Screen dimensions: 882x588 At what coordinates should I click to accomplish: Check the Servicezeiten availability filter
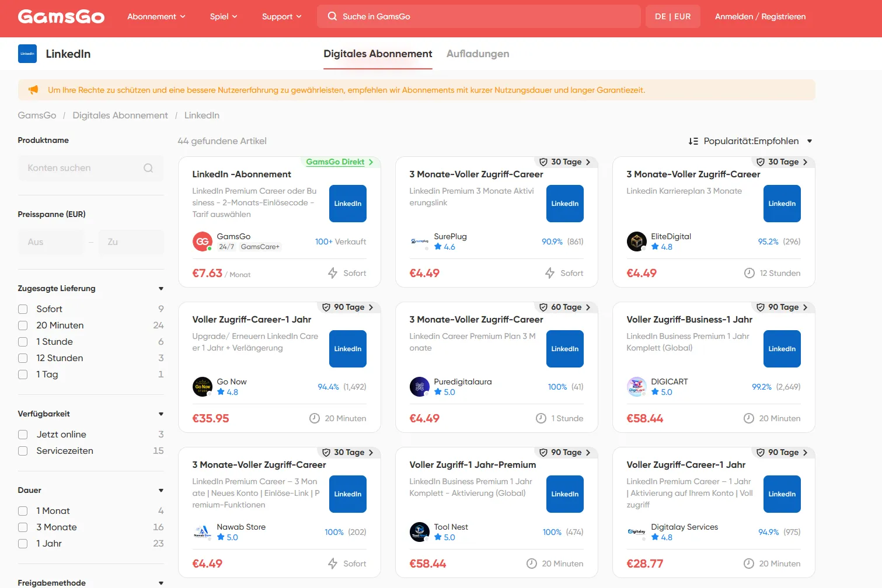point(23,451)
